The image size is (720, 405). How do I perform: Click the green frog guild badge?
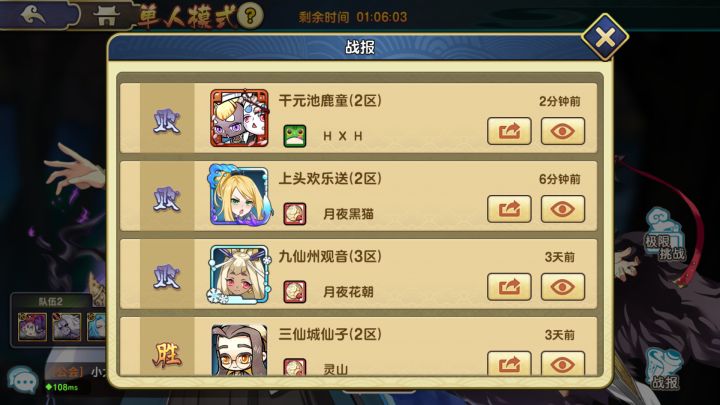tap(295, 136)
